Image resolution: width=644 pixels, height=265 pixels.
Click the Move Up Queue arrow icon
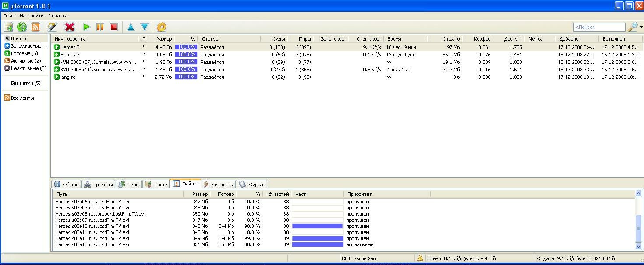point(130,27)
